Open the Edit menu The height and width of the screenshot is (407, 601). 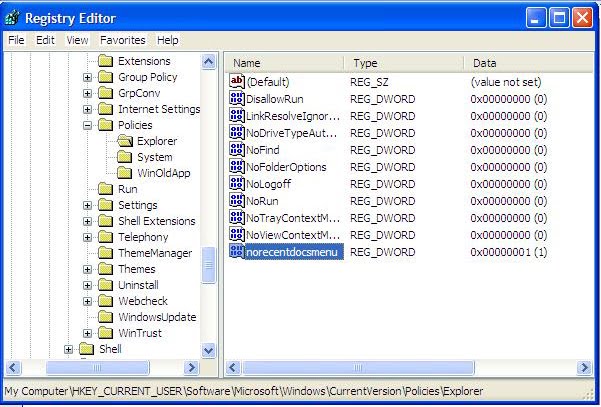(x=45, y=40)
